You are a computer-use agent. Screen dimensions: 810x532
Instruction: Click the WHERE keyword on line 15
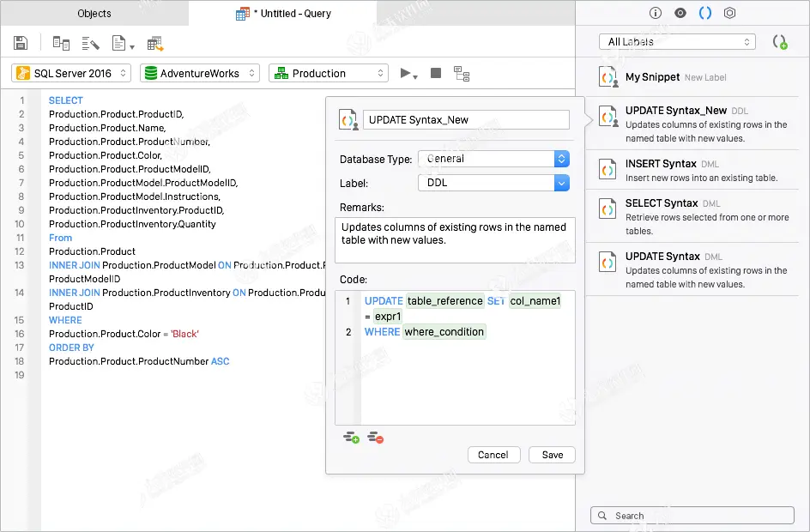pyautogui.click(x=65, y=320)
